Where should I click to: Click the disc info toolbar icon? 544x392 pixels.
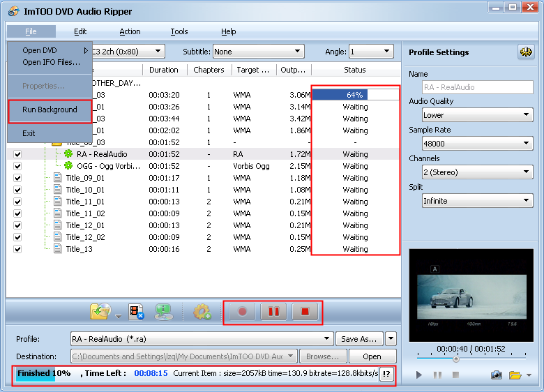[163, 312]
